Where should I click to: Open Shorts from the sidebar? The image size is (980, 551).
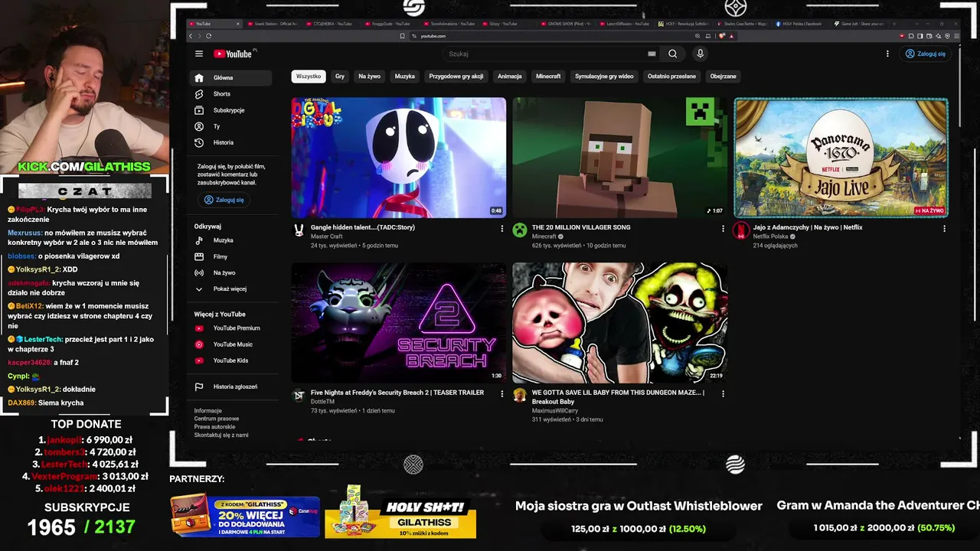(x=230, y=94)
